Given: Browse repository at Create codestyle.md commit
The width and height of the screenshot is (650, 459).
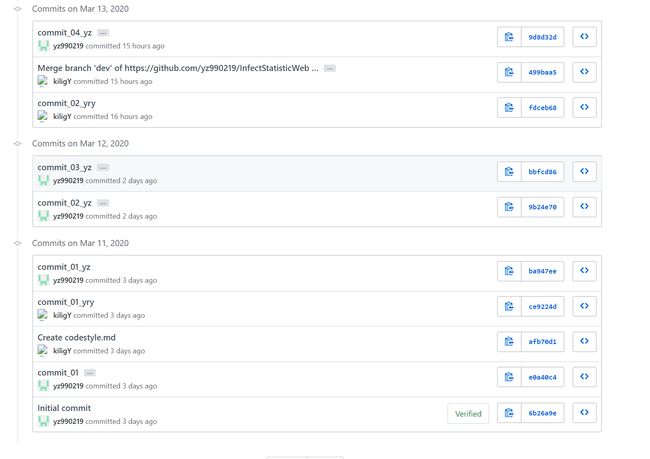Looking at the screenshot, I should tap(585, 342).
